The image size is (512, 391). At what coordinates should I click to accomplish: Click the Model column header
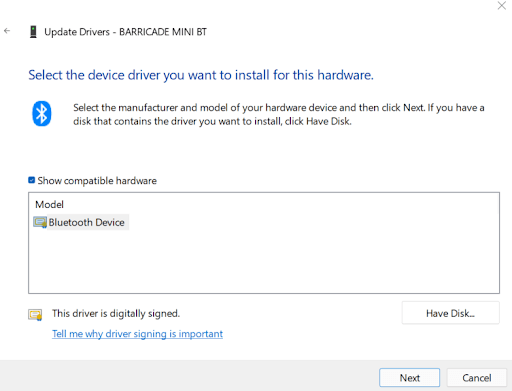tap(49, 204)
